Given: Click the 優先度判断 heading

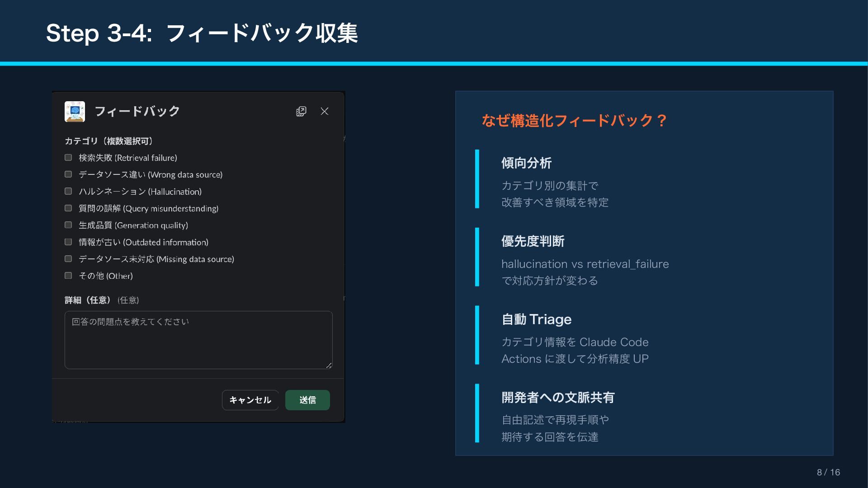Looking at the screenshot, I should (533, 241).
